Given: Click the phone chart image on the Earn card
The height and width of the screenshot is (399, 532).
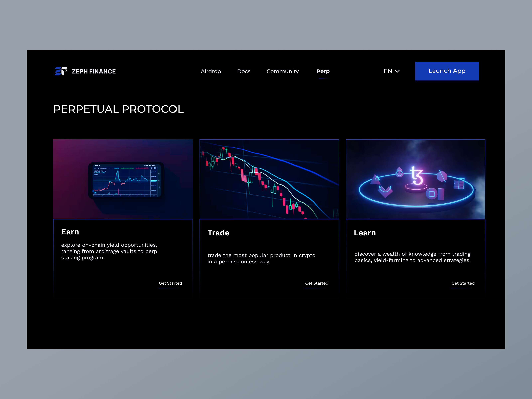Looking at the screenshot, I should tap(123, 179).
